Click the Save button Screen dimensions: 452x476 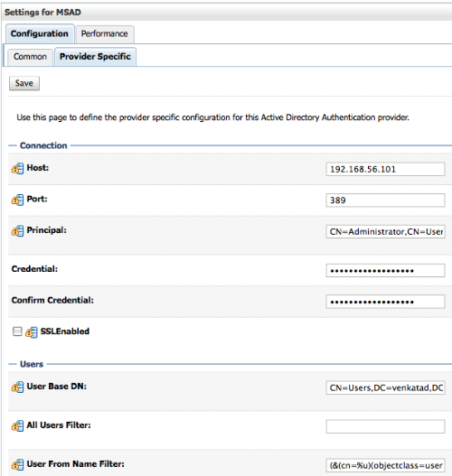pyautogui.click(x=24, y=83)
